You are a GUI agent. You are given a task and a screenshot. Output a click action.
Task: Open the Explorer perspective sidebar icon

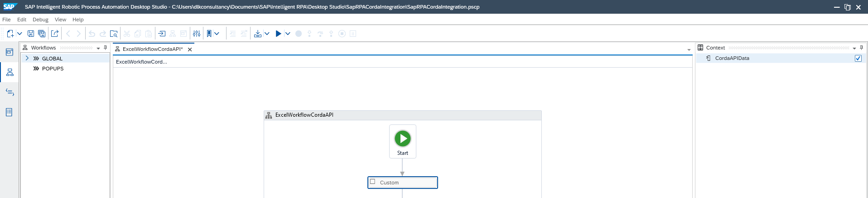[x=10, y=52]
